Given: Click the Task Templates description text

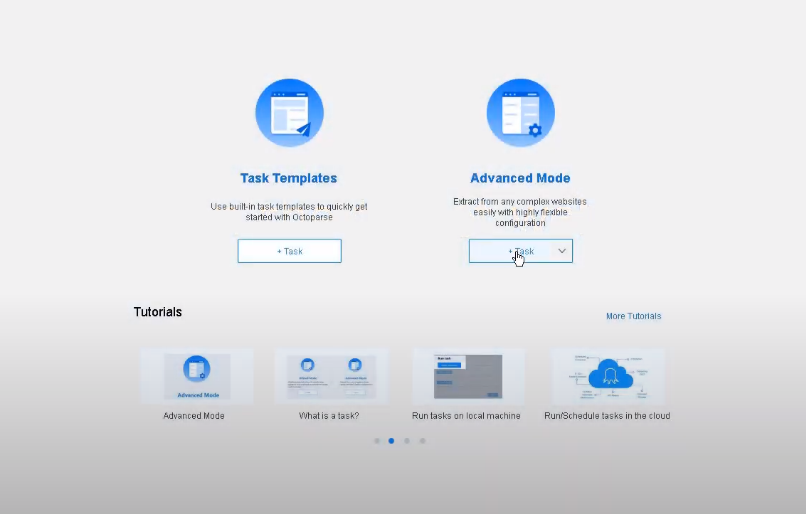Looking at the screenshot, I should click(x=289, y=212).
